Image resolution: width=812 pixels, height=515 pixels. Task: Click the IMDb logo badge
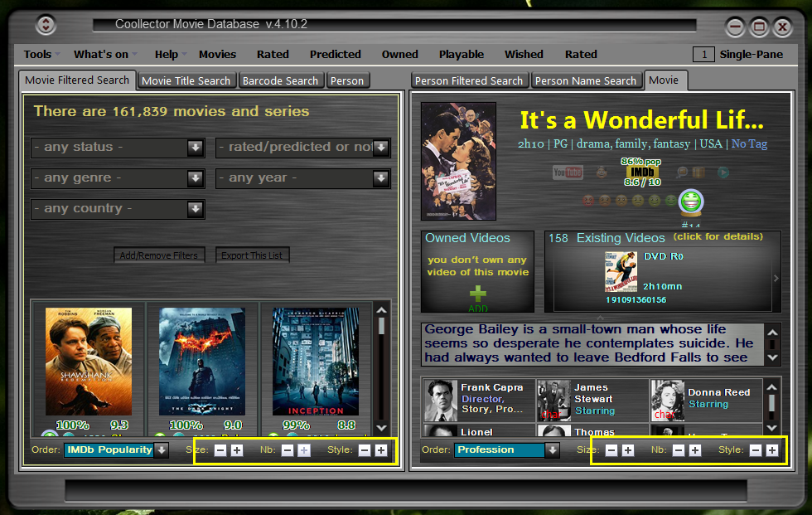(x=642, y=172)
